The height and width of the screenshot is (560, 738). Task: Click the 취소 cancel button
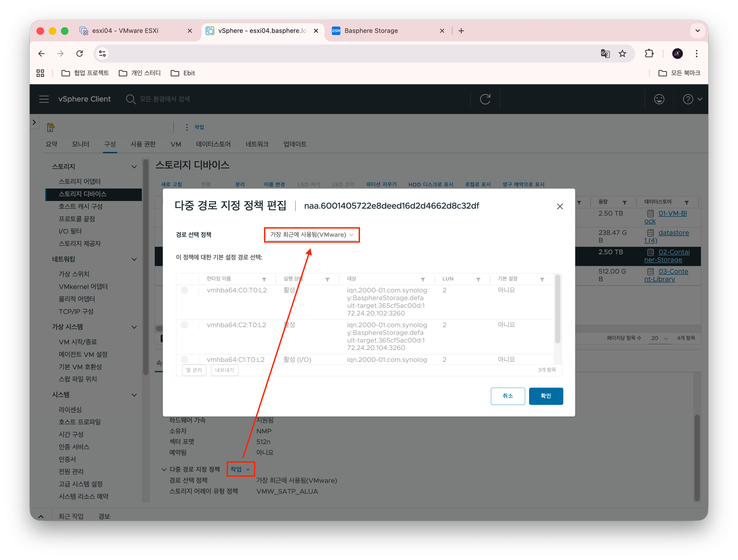click(507, 396)
